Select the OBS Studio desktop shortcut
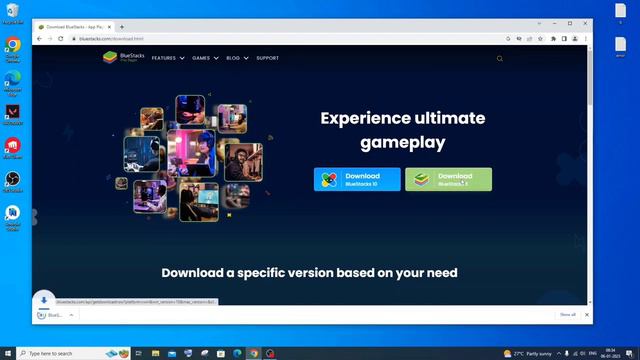This screenshot has width=640, height=360. tap(13, 182)
